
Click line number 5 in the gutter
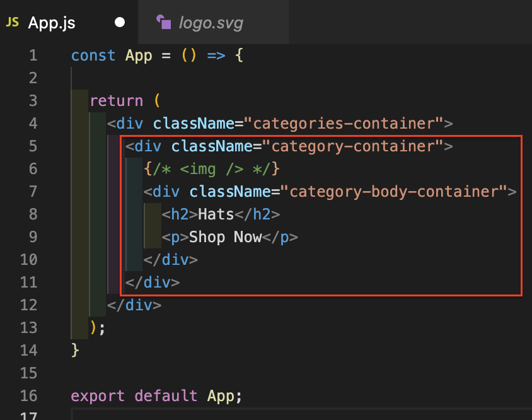click(x=33, y=146)
